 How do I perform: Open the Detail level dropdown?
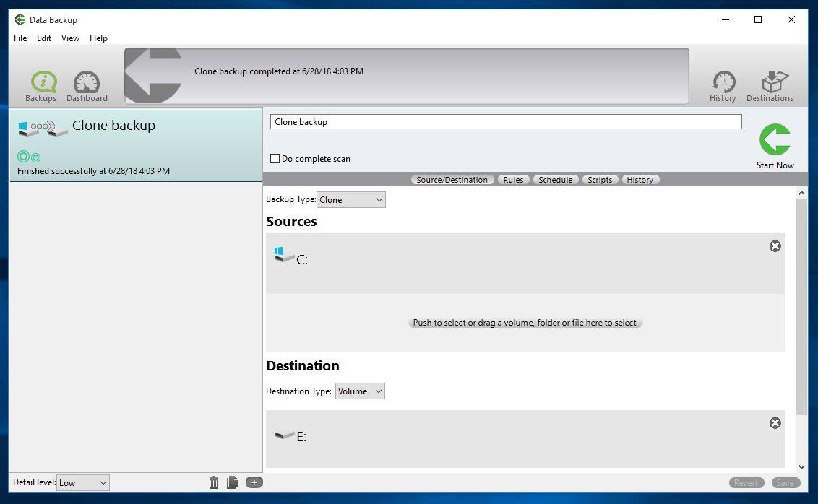coord(82,483)
